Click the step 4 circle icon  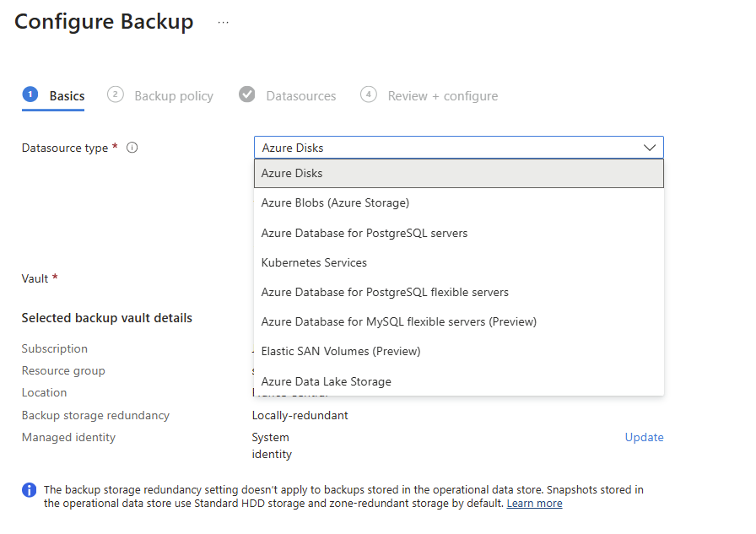click(369, 94)
